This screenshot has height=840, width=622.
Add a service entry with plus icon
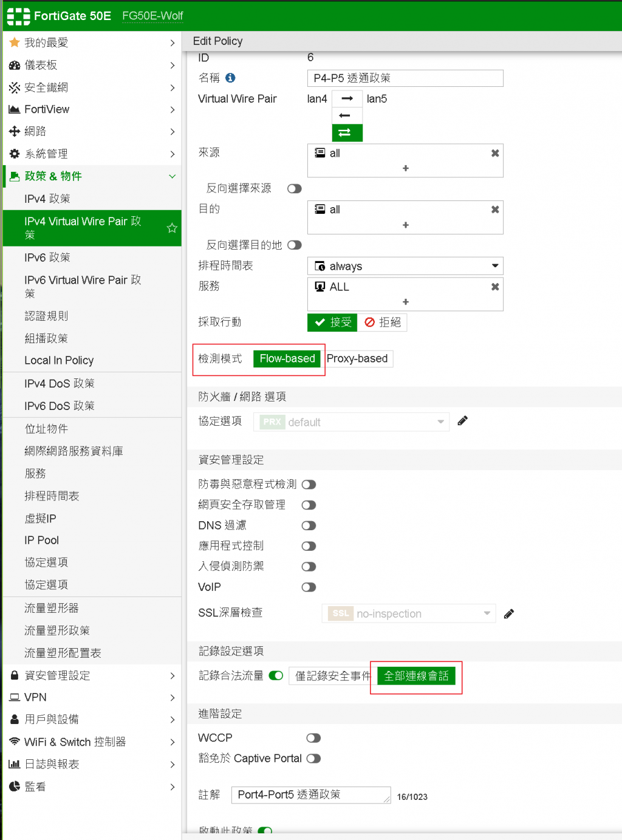click(406, 302)
